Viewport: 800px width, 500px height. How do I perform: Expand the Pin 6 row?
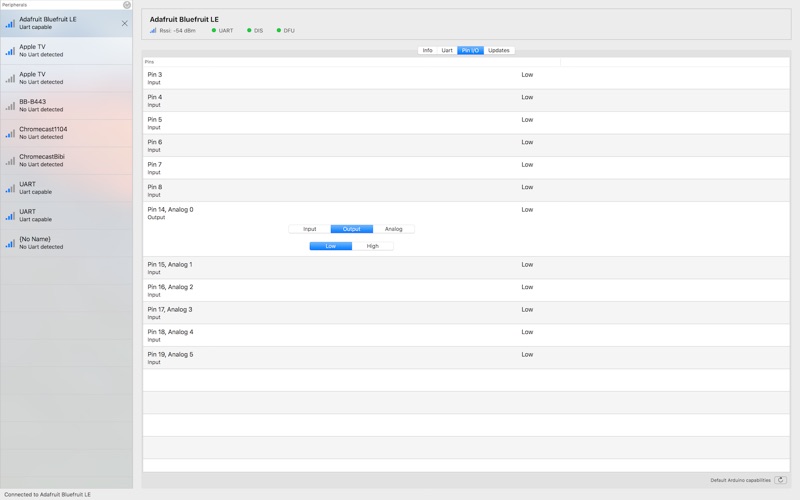coord(466,145)
